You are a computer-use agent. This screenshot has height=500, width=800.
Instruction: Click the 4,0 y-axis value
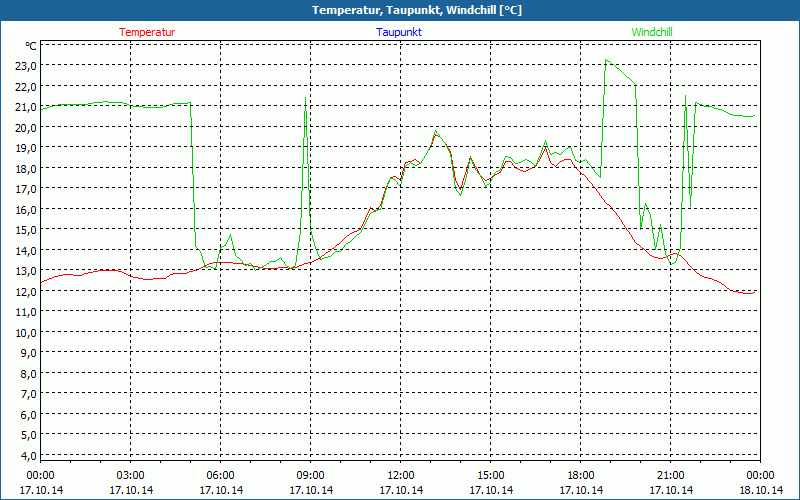[29, 456]
